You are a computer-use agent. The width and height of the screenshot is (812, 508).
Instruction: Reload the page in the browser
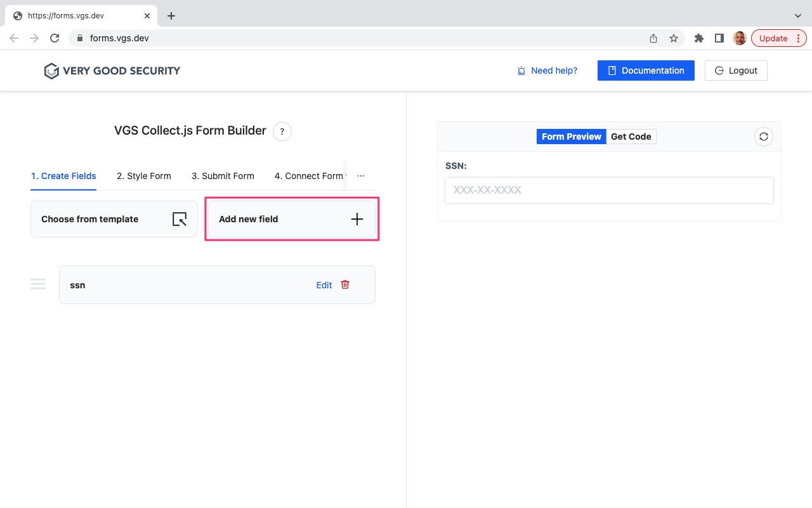(55, 38)
